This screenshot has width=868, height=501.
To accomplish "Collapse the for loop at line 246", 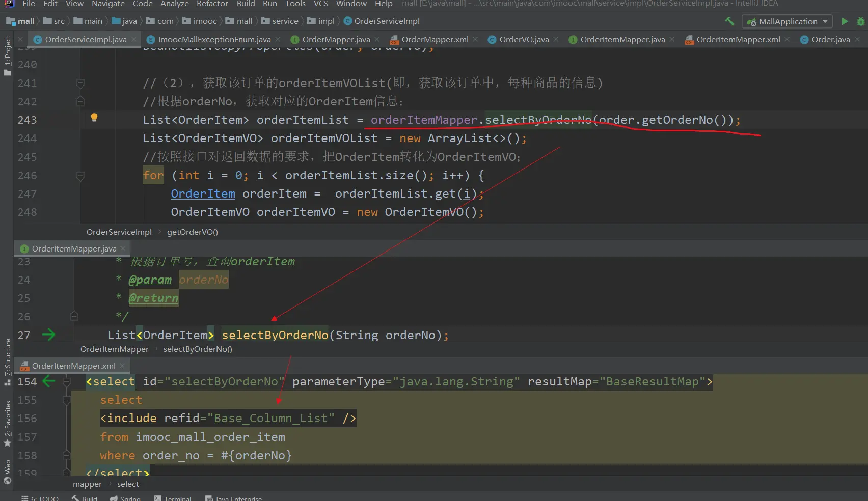I will tap(80, 176).
